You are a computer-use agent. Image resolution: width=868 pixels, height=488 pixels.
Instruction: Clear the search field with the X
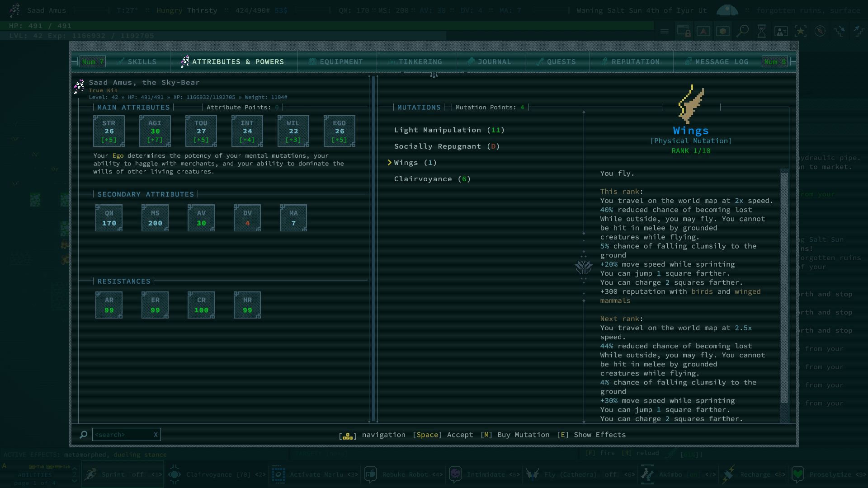156,435
